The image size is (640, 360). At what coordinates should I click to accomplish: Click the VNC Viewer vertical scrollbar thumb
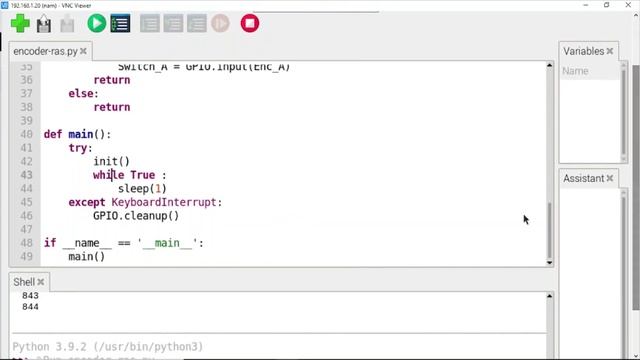pos(636,187)
